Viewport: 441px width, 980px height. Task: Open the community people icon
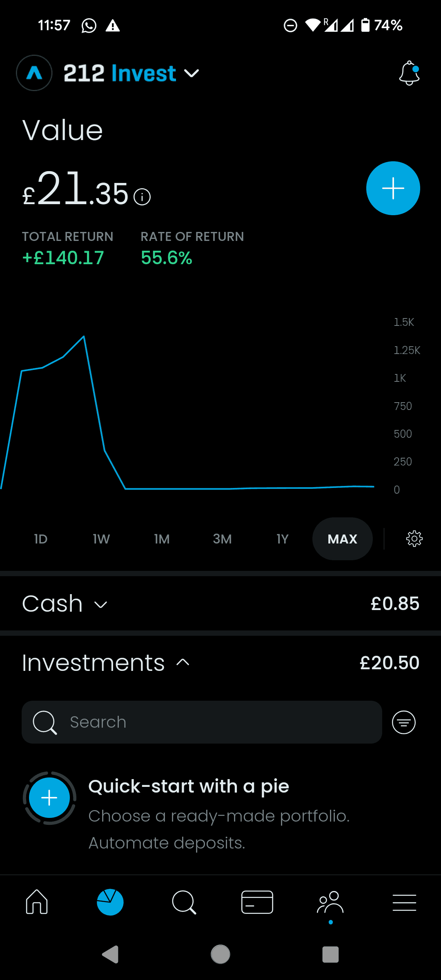pos(330,902)
